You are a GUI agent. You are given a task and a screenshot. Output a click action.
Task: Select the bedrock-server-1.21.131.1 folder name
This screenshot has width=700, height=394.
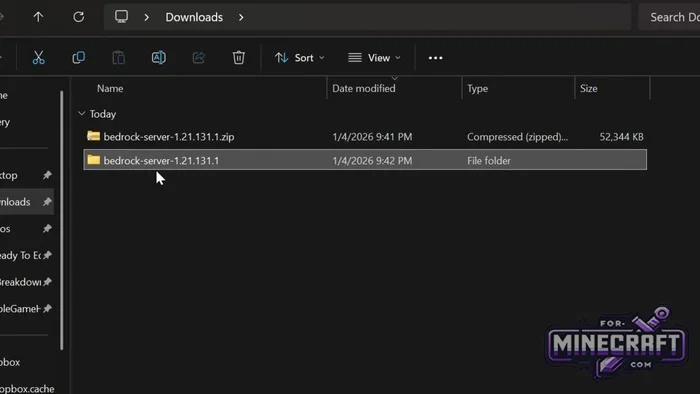(x=161, y=161)
